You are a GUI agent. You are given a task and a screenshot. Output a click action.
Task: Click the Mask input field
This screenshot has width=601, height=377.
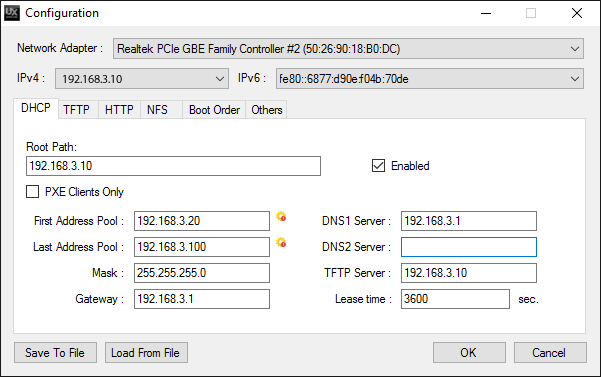click(202, 273)
